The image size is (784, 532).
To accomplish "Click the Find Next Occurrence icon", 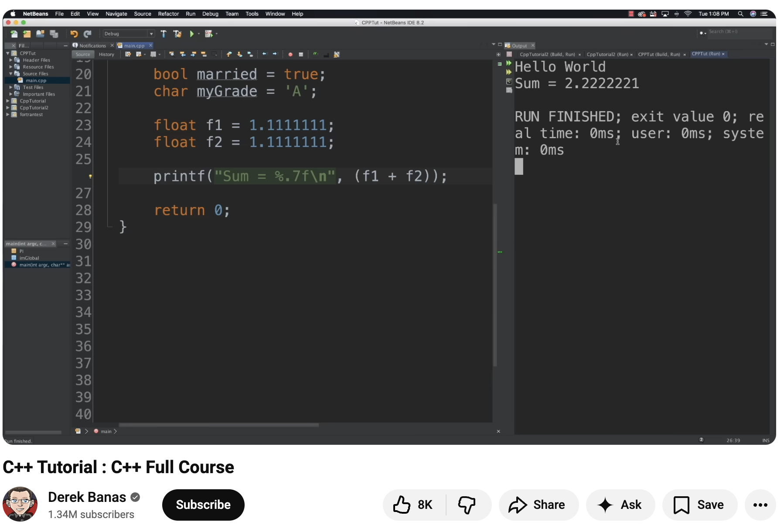I will point(193,55).
